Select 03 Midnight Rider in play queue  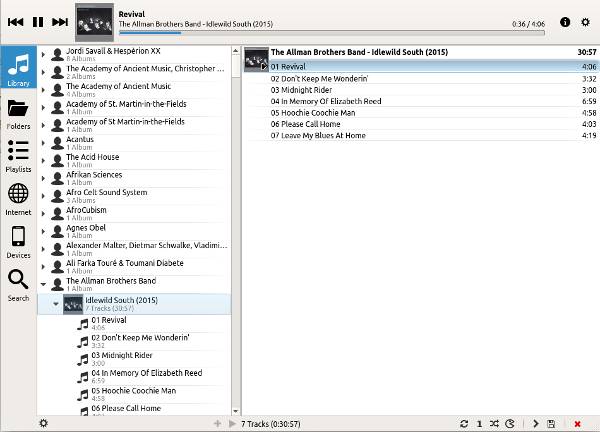(x=421, y=90)
